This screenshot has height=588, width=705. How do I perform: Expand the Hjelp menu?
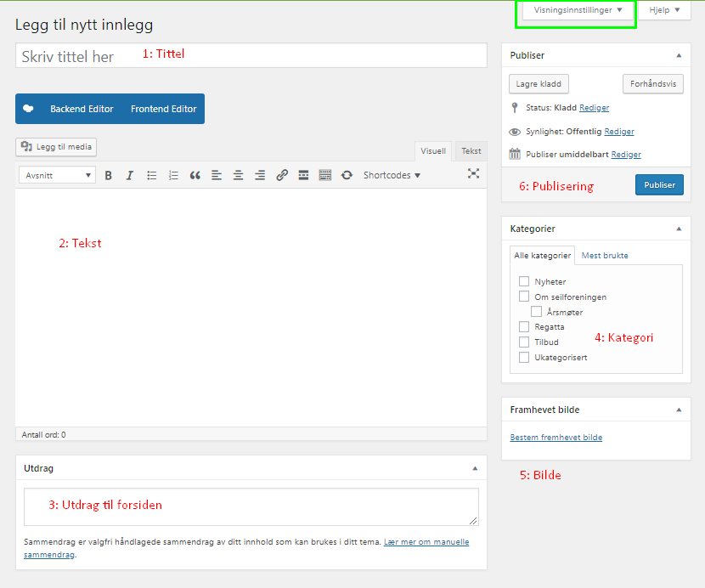[x=664, y=10]
